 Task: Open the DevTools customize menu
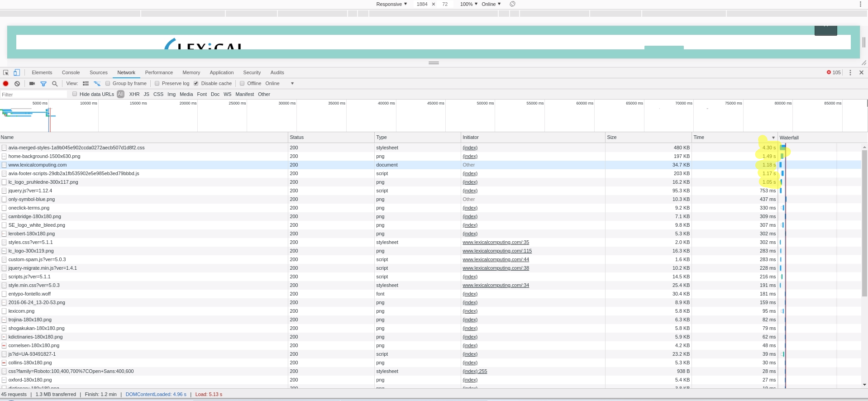[850, 72]
